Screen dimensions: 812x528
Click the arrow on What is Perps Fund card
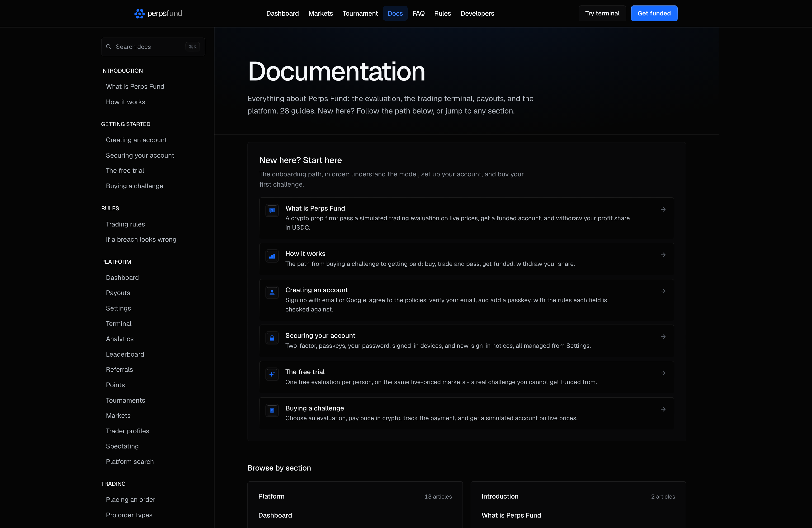(663, 209)
